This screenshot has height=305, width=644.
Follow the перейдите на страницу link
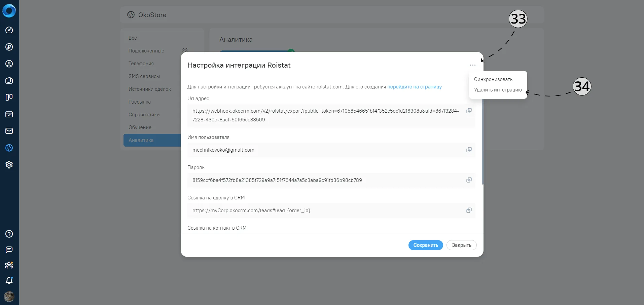coord(415,87)
